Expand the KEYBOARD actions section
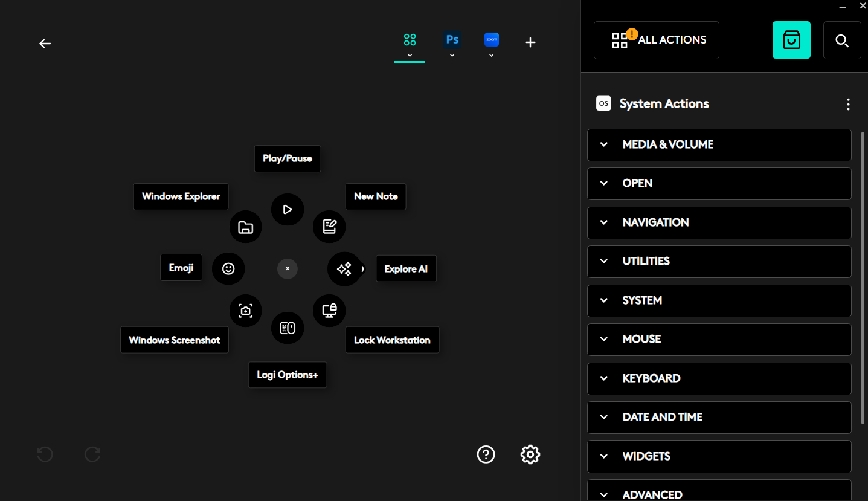 tap(719, 378)
